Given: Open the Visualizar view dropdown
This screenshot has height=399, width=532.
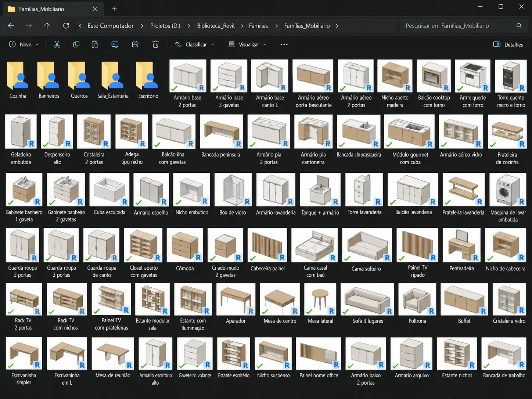Looking at the screenshot, I should point(247,44).
